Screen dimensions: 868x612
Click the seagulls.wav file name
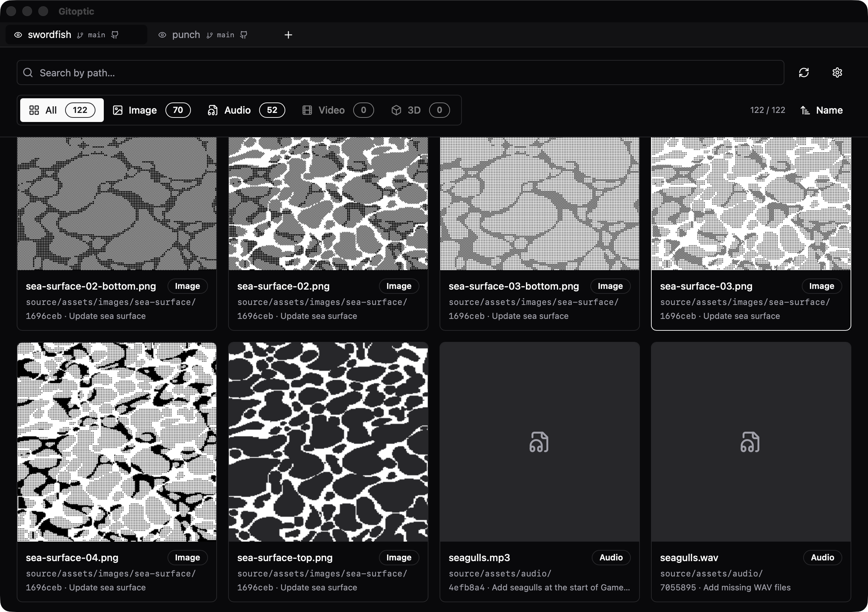[x=689, y=558]
